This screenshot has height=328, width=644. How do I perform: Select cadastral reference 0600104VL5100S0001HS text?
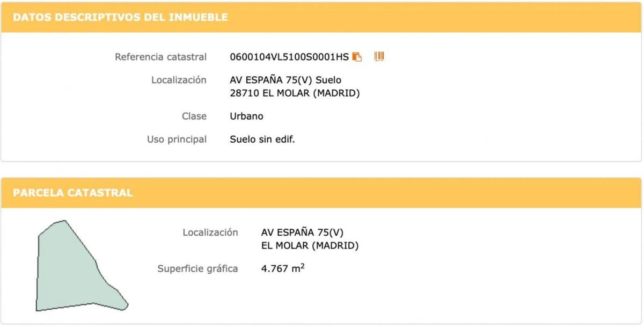click(x=289, y=57)
